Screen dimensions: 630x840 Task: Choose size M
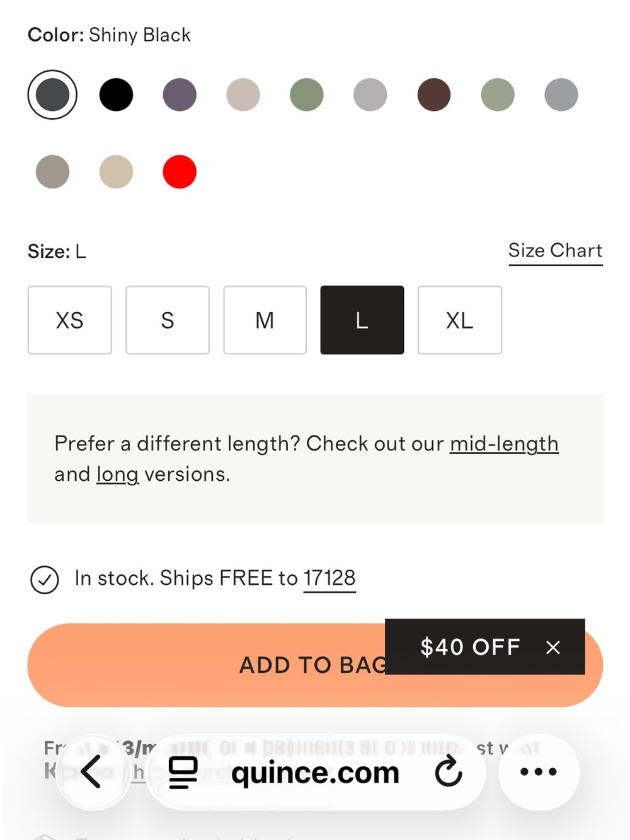(x=265, y=320)
